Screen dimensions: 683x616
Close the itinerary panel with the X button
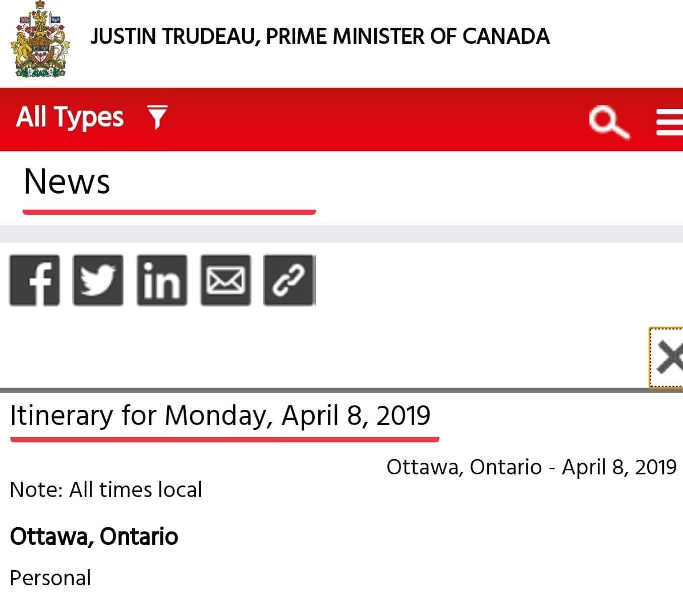666,357
